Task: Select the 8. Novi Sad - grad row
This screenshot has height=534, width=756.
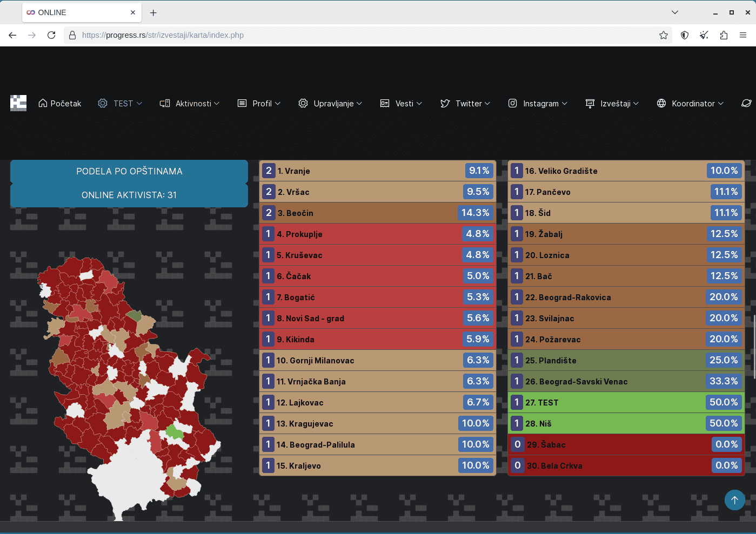Action: pos(378,318)
